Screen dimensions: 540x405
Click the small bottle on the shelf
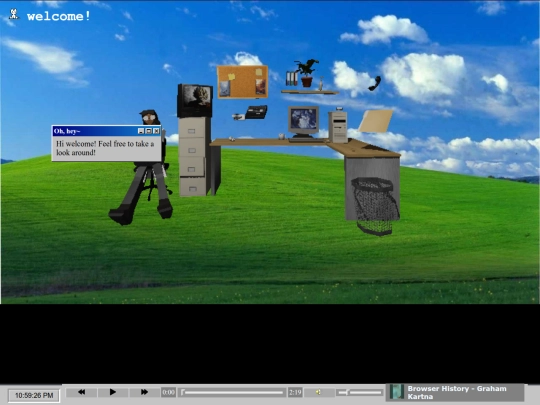coord(321,84)
